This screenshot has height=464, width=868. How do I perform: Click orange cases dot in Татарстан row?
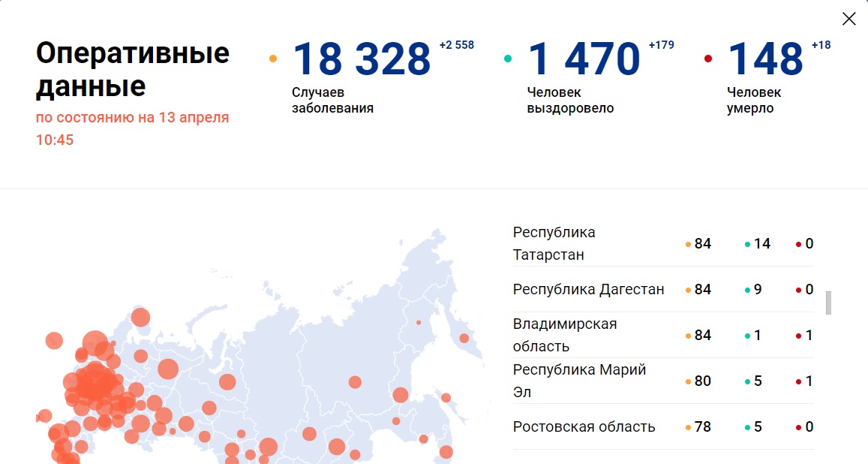pos(688,244)
